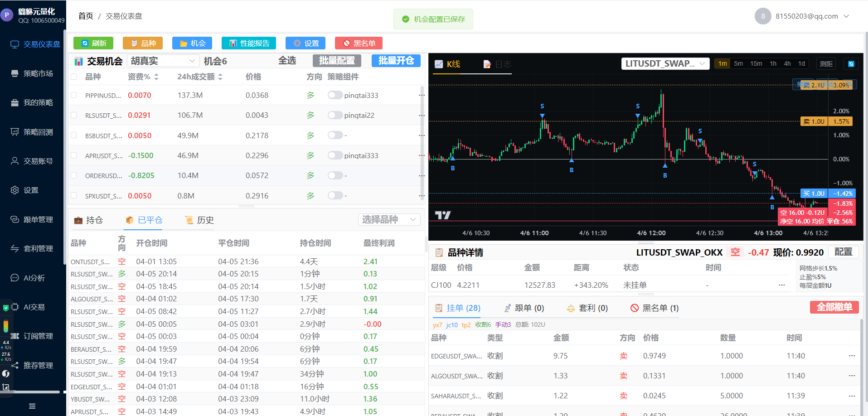Click the 买 1.0U -1.42% price label
Image resolution: width=868 pixels, height=416 pixels.
(828, 193)
